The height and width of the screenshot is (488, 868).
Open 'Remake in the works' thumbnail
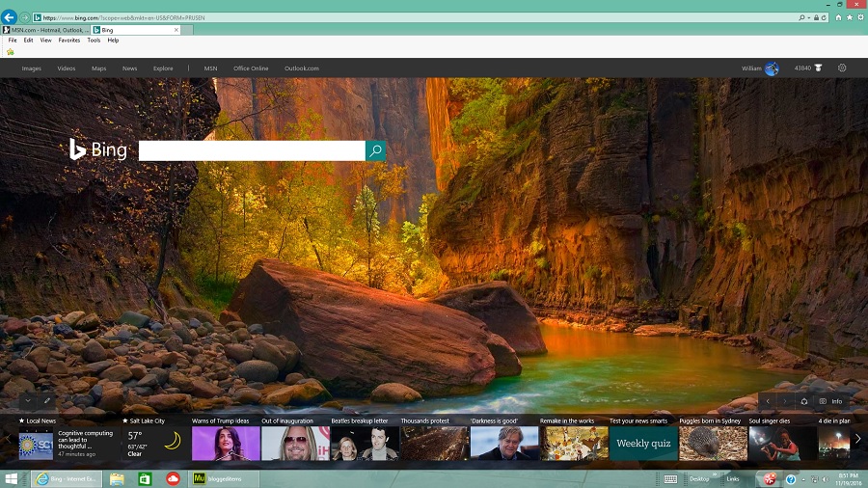(574, 444)
